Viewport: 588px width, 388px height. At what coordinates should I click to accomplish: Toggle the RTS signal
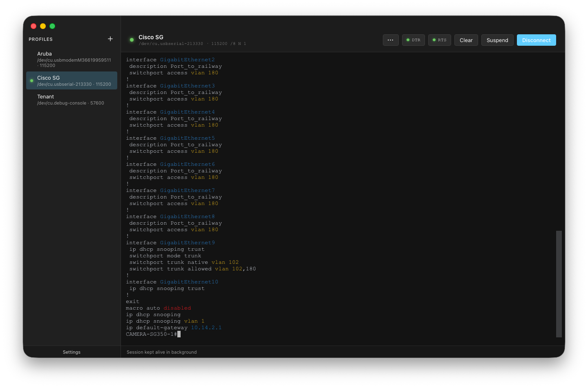[439, 40]
